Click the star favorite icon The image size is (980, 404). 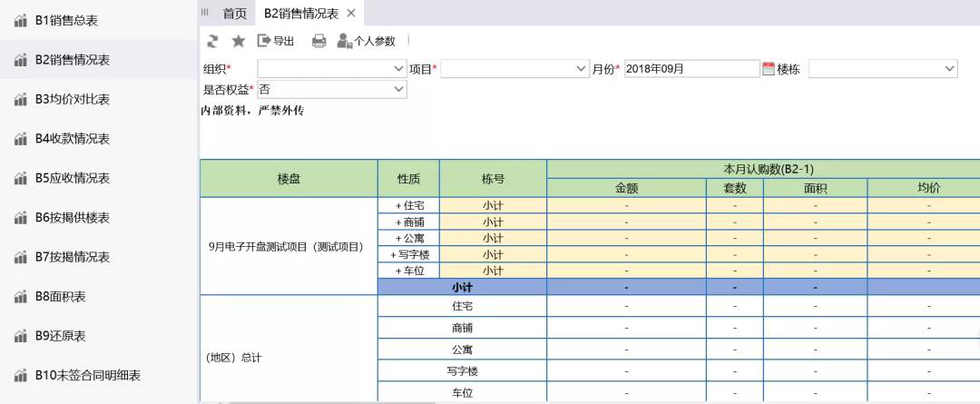point(238,41)
